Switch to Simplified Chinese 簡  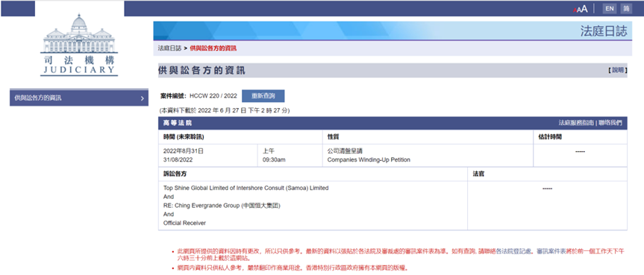(x=626, y=9)
